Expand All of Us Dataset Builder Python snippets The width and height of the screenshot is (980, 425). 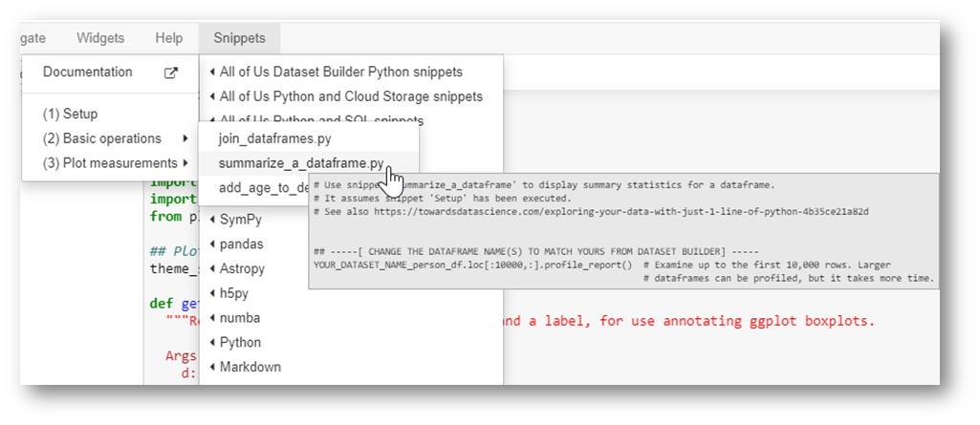click(351, 72)
